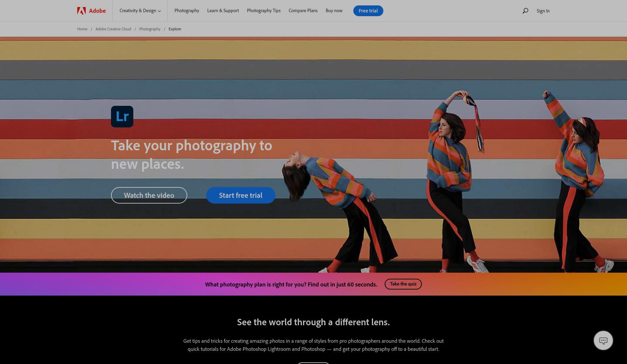
Task: Click the Take the quiz button
Action: point(403,284)
